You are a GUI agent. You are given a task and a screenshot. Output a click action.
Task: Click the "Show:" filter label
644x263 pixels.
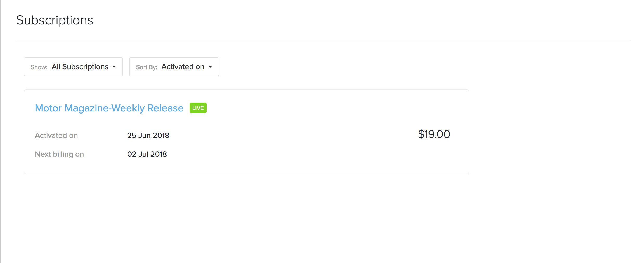39,67
